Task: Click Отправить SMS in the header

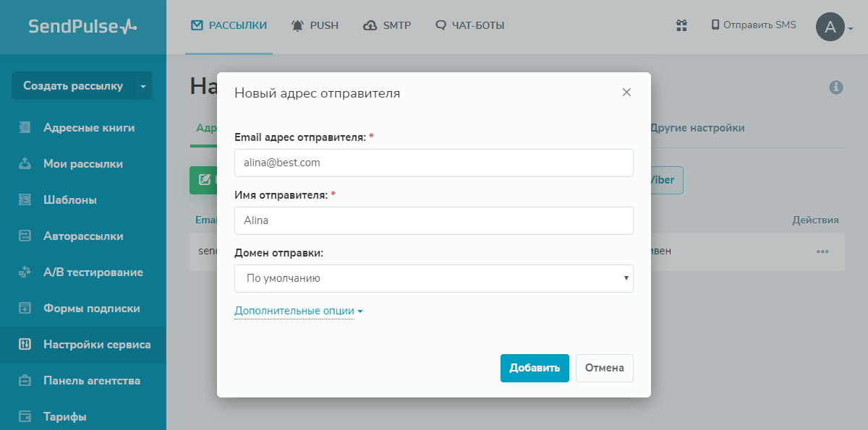Action: [754, 25]
